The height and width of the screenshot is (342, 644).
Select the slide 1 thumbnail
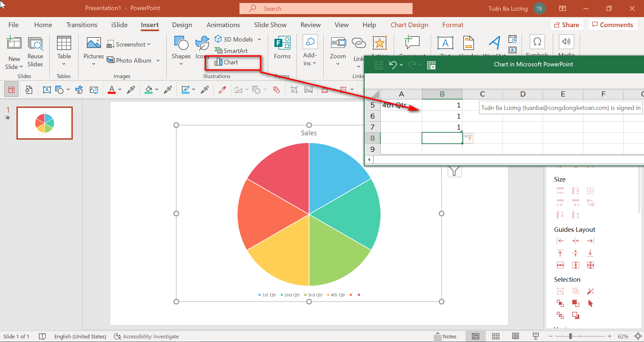(x=45, y=123)
